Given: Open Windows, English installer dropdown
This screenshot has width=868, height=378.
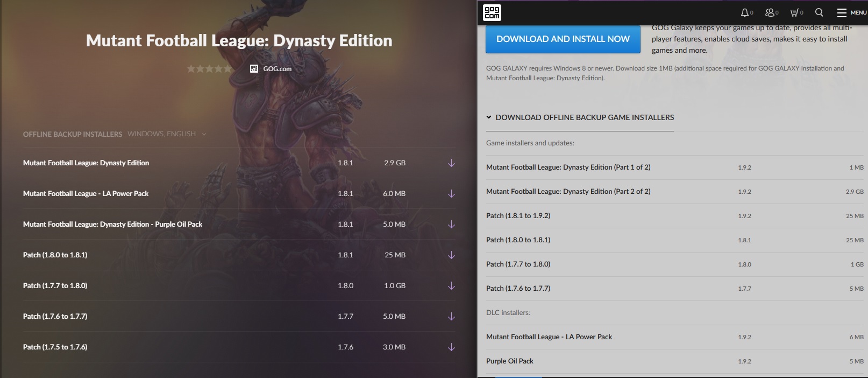Looking at the screenshot, I should (x=167, y=134).
